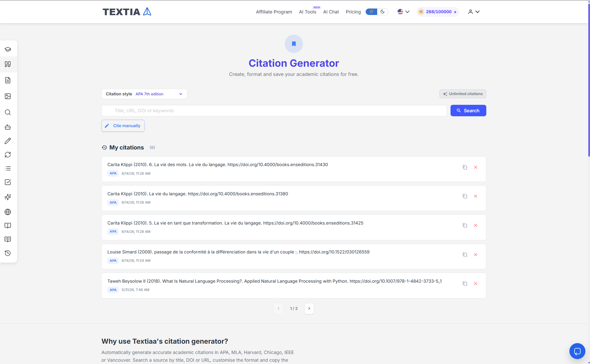Image resolution: width=590 pixels, height=364 pixels.
Task: Copy the 'La vie des mots' citation
Action: (465, 167)
